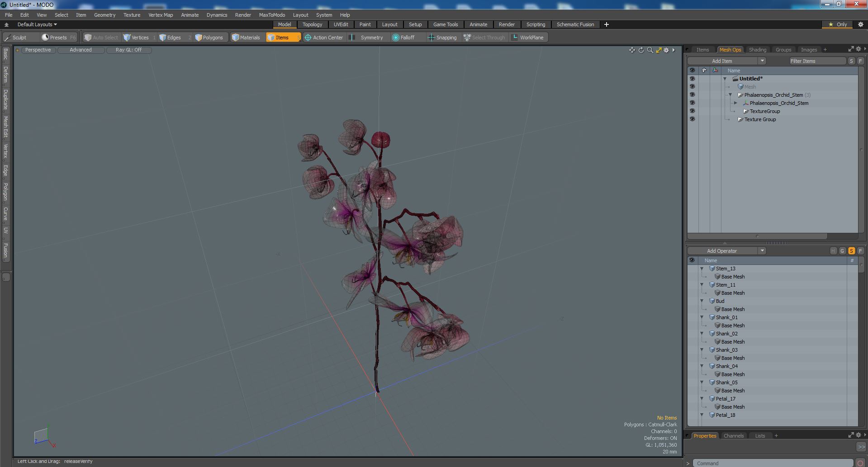Switch to the Shading tab

[x=757, y=50]
